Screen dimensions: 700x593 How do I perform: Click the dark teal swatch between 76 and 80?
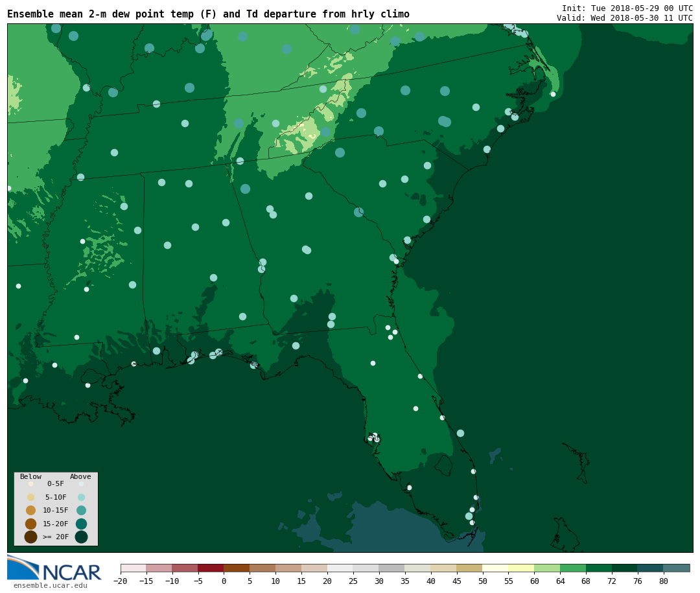[651, 568]
